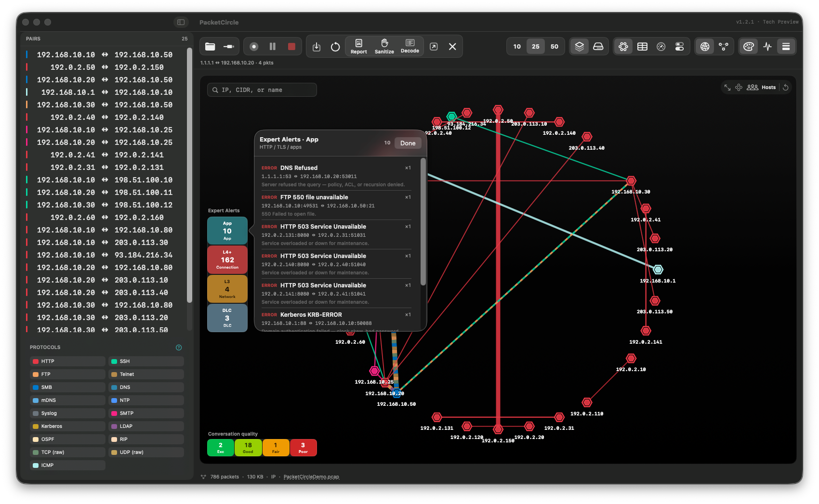Open the Protocols help question-mark icon
Image resolution: width=819 pixels, height=504 pixels.
point(179,348)
